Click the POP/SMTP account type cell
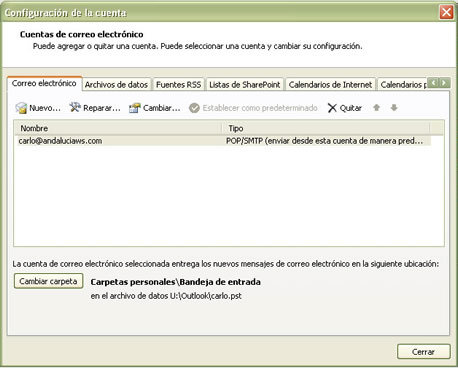Screen dimensions: 458x368 click(x=324, y=141)
